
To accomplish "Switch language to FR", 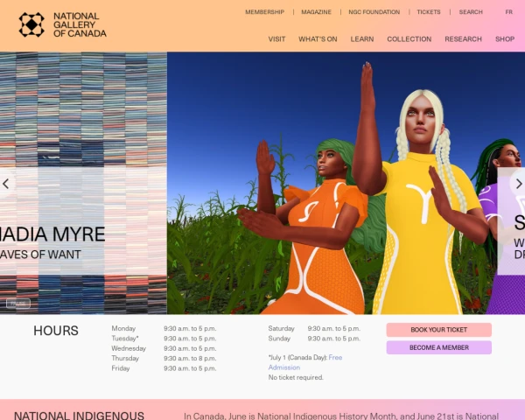I will pos(509,12).
